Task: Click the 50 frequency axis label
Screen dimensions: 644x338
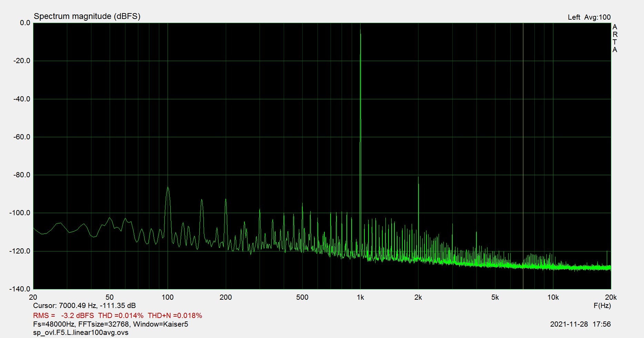Action: pyautogui.click(x=110, y=297)
